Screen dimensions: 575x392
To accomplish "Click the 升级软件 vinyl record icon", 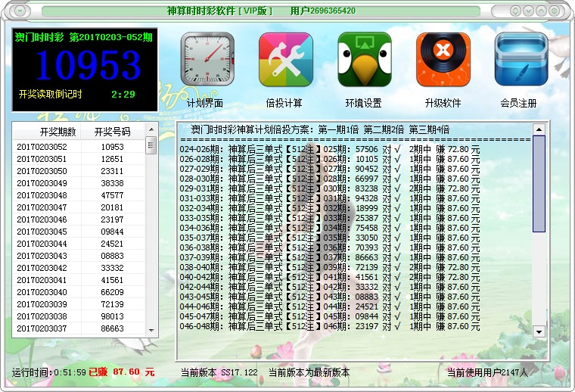I will pos(443,59).
